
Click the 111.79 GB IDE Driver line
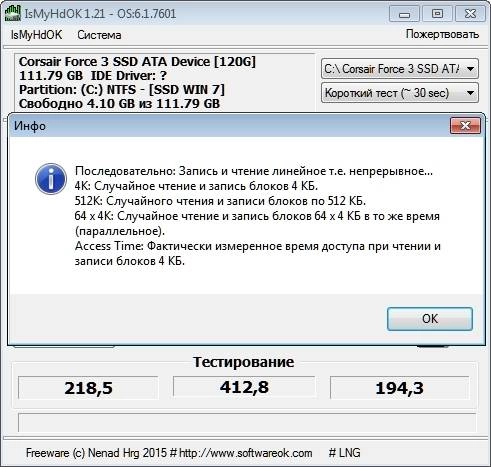pos(93,76)
